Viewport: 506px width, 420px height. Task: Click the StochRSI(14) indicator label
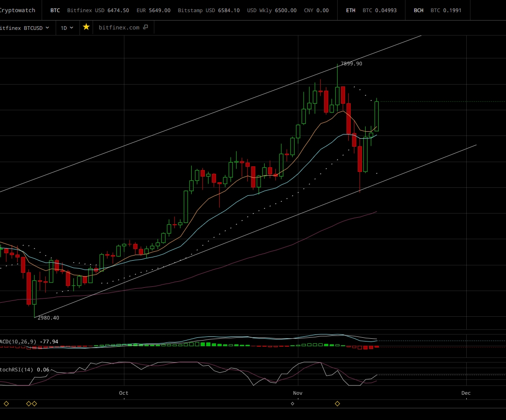(16, 370)
